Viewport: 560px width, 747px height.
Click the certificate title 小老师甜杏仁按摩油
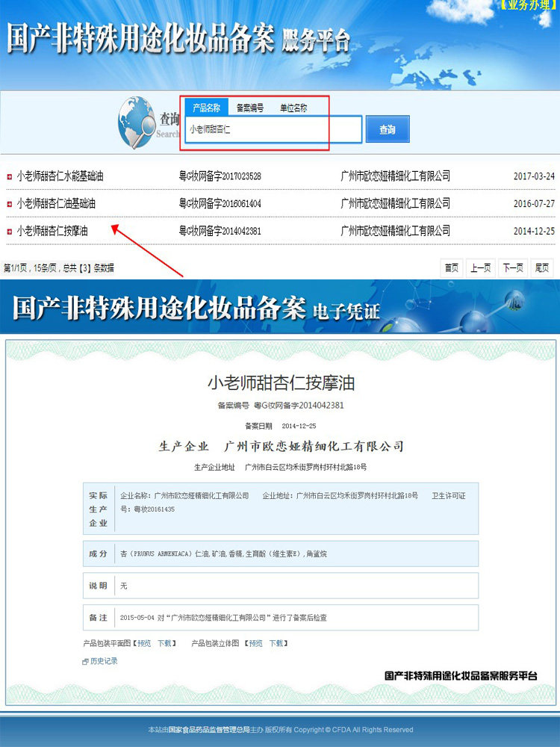[x=281, y=383]
